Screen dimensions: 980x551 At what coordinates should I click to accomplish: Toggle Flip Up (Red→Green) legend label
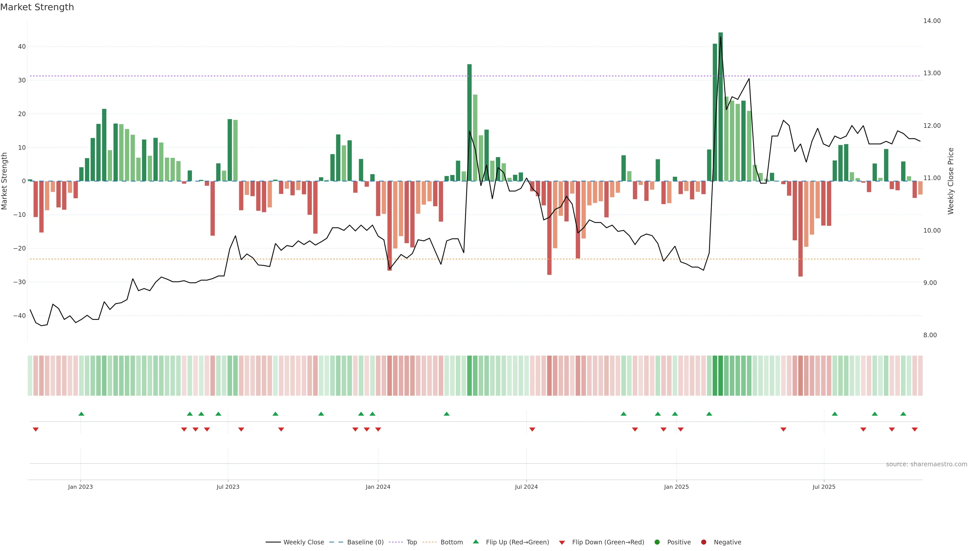tap(517, 542)
